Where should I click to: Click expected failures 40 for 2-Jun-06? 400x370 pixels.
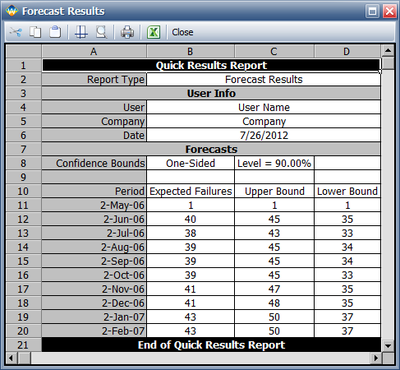190,219
